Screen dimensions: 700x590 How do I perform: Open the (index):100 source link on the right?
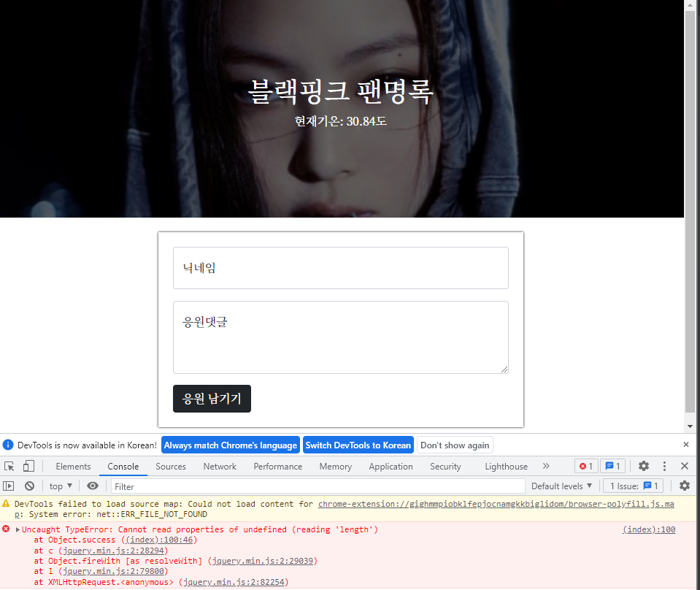[x=649, y=529]
